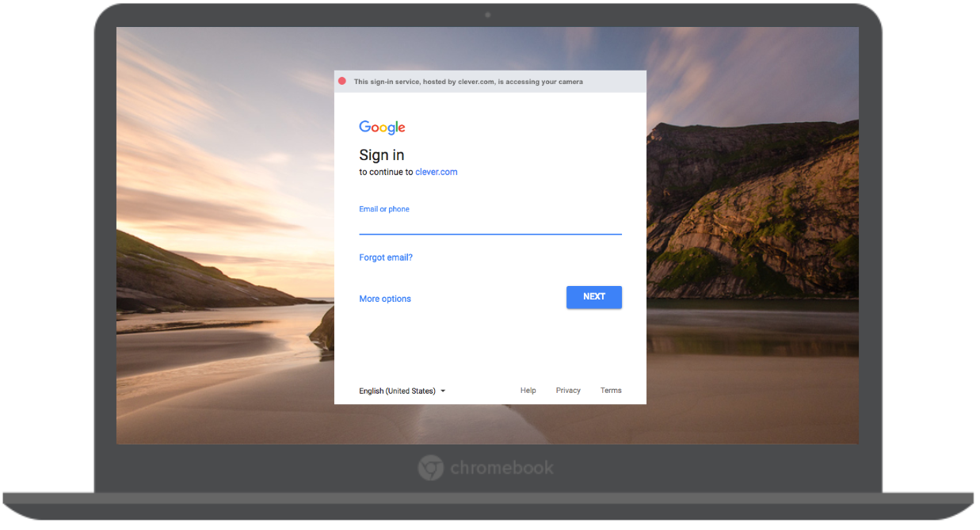Screen dimensions: 980x530
Task: Open the Help link
Action: coord(528,390)
